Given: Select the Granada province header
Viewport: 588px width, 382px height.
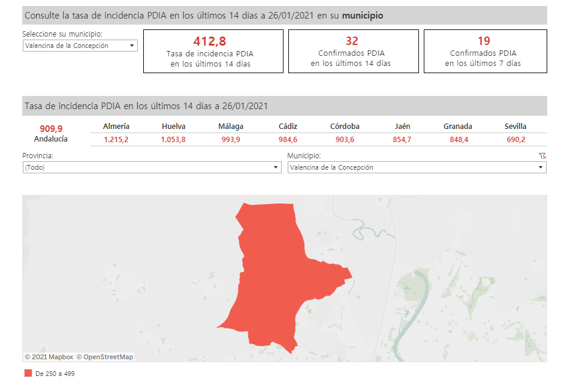Looking at the screenshot, I should click(x=458, y=127).
